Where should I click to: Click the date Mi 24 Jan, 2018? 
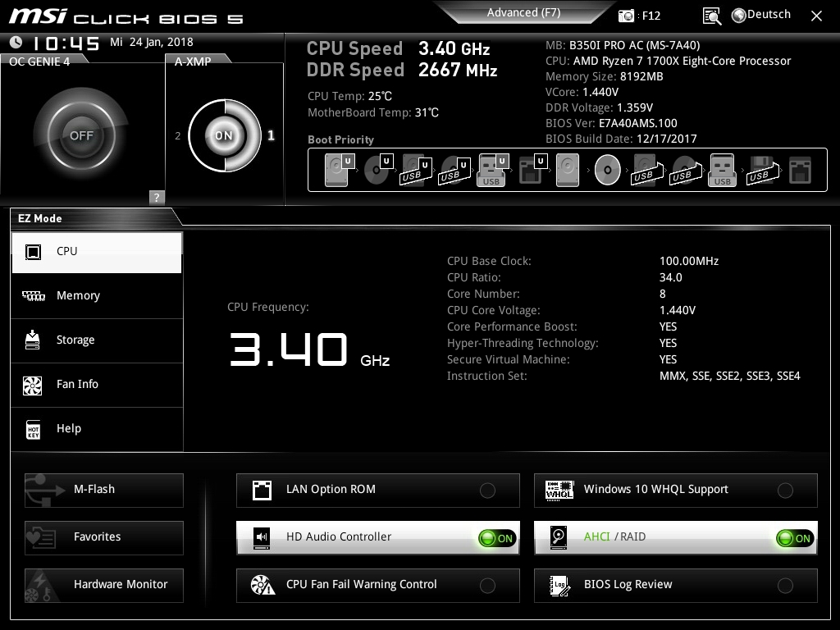pos(152,42)
